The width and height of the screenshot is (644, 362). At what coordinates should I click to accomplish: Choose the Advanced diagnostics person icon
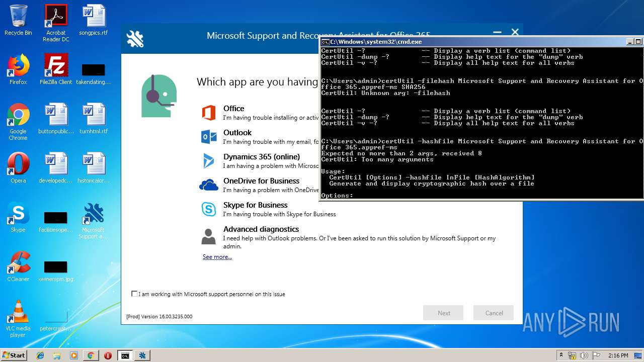pos(208,236)
